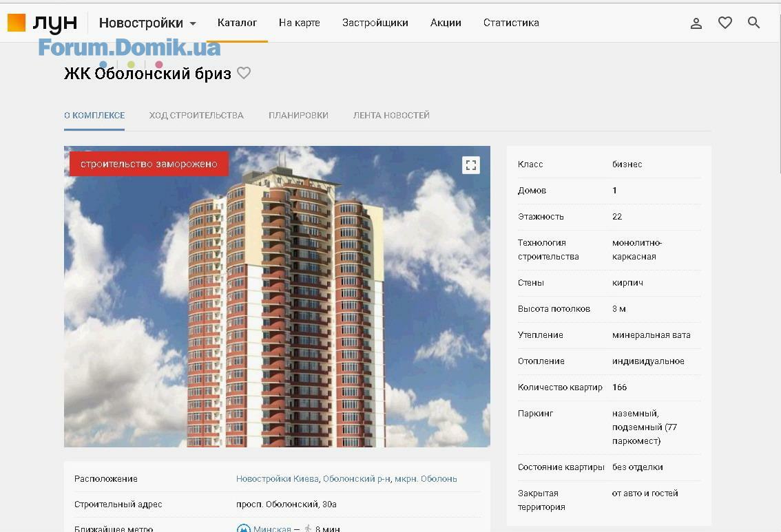This screenshot has width=781, height=532.
Task: Go to На карте
Action: [x=300, y=23]
